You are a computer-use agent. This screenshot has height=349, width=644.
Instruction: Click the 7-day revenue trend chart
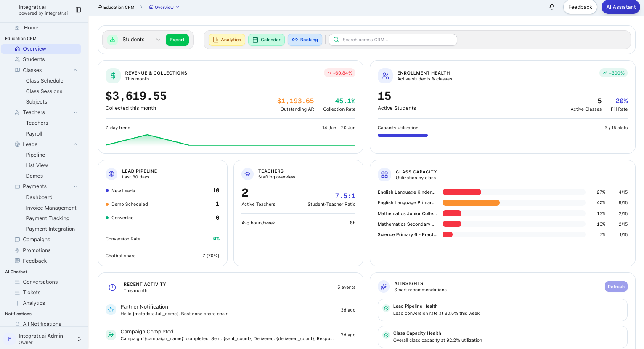coord(231,140)
